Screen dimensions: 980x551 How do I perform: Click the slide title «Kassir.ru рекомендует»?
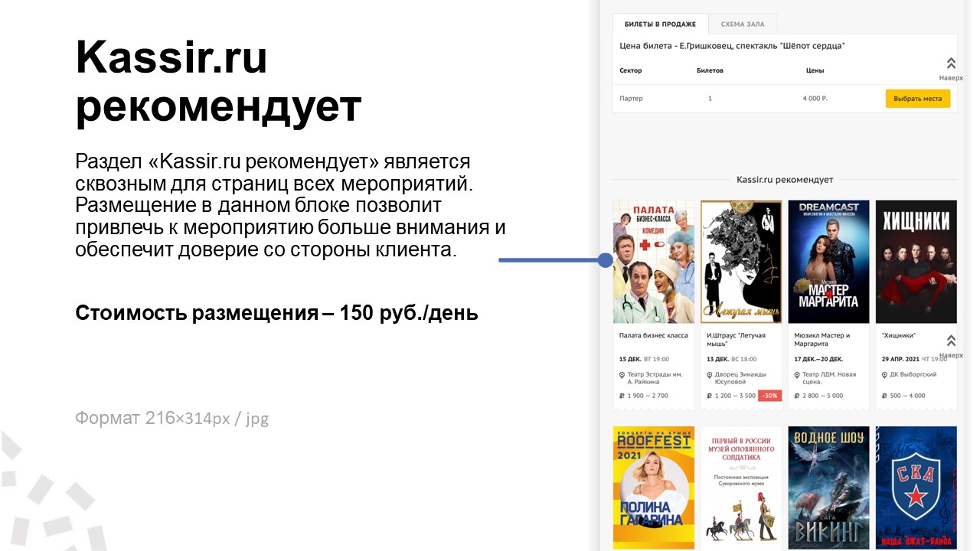[x=218, y=83]
